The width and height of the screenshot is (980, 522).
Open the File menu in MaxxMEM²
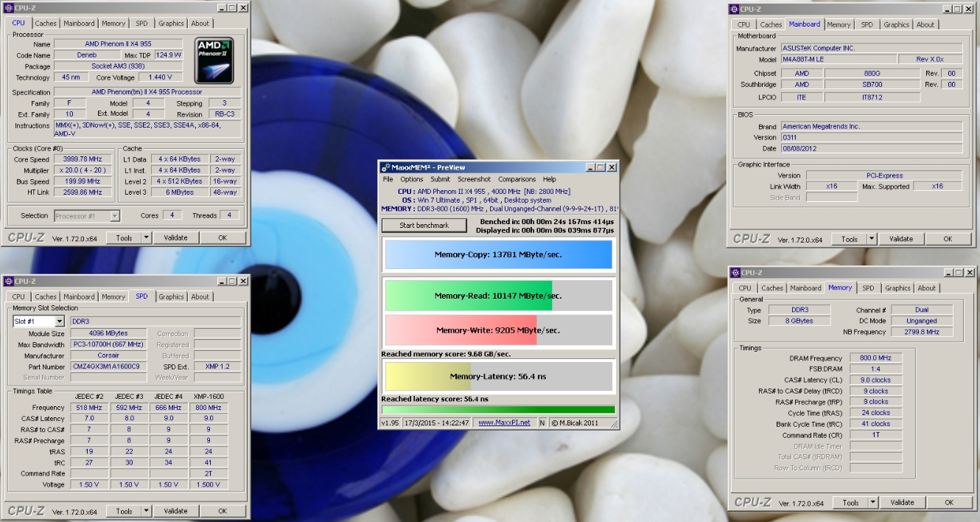pyautogui.click(x=388, y=179)
